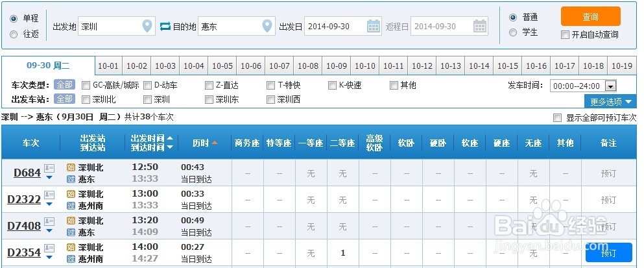
Task: Check the D-动车 train type filter
Action: [x=147, y=86]
